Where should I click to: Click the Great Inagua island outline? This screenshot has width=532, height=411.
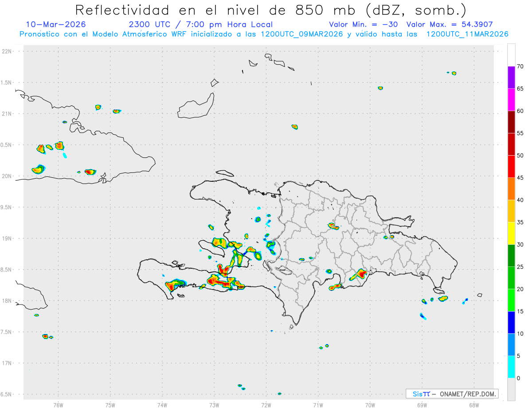196,106
